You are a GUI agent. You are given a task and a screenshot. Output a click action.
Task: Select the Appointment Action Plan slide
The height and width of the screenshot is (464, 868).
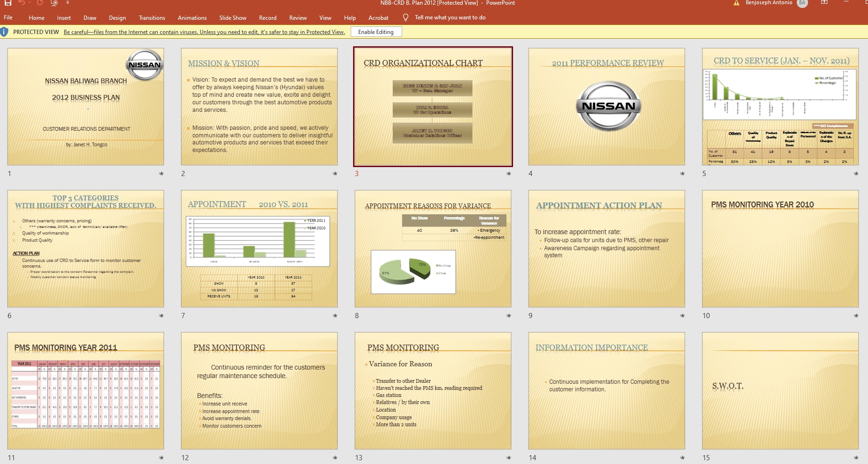pyautogui.click(x=607, y=249)
